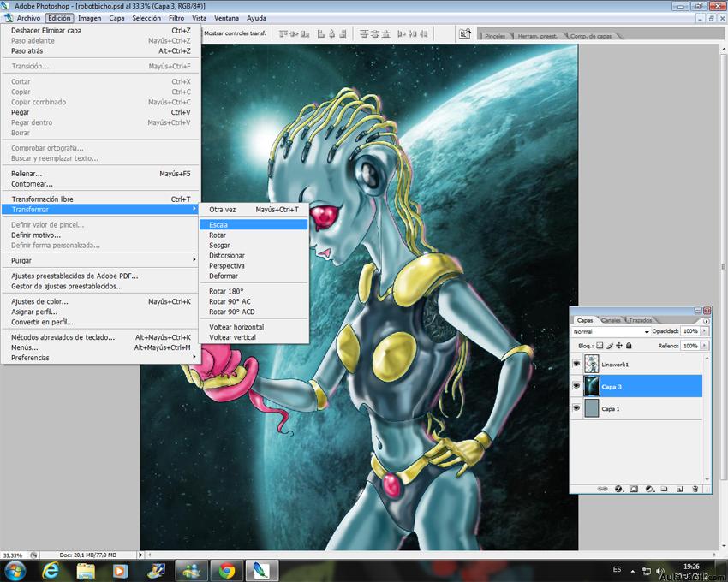Hide the Capa 1 layer
The image size is (728, 582).
576,408
